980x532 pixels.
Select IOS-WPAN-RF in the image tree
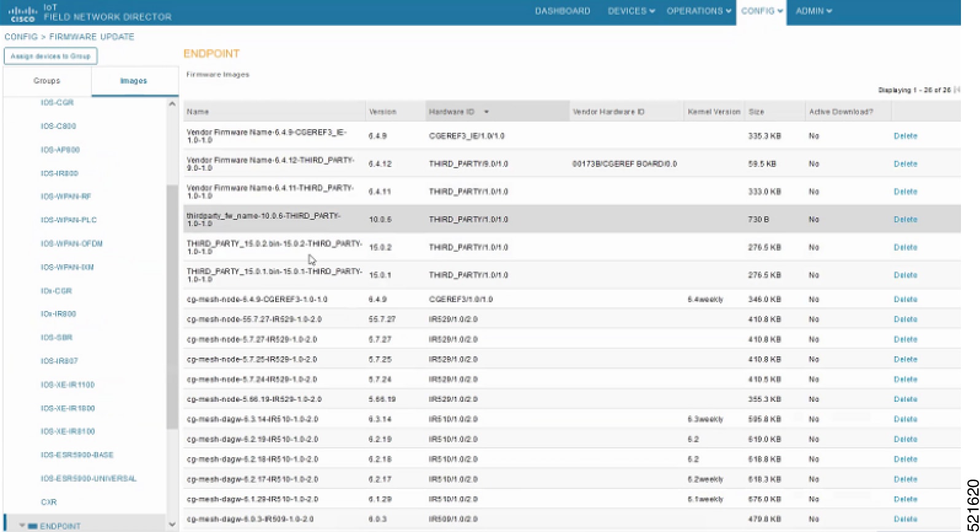66,197
